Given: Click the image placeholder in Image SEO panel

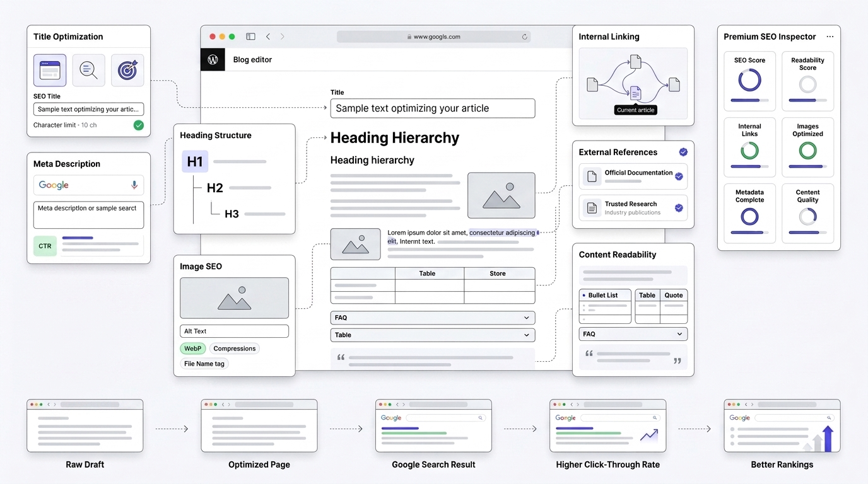Looking at the screenshot, I should (x=234, y=298).
